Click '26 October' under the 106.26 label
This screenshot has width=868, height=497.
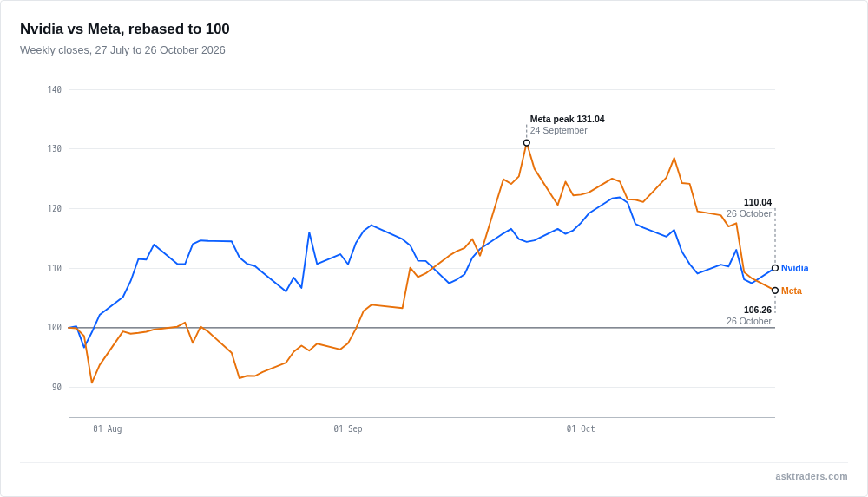[x=748, y=321]
